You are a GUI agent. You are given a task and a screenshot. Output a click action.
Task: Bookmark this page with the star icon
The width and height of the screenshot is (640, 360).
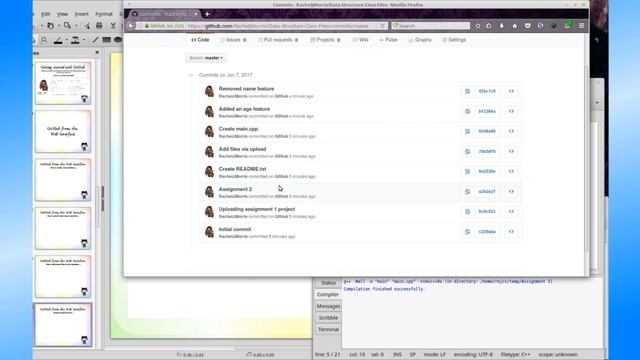click(x=478, y=26)
